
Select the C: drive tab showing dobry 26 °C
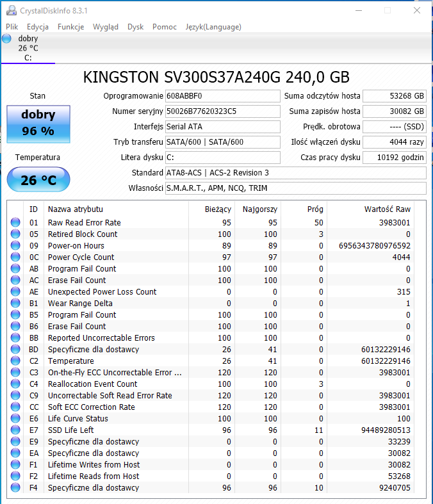point(28,48)
